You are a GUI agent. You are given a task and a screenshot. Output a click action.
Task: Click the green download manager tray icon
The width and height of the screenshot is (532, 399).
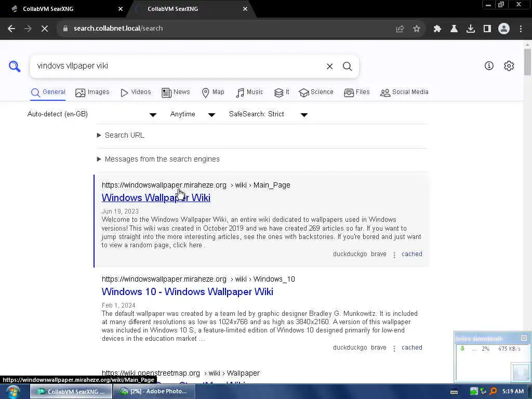474,391
